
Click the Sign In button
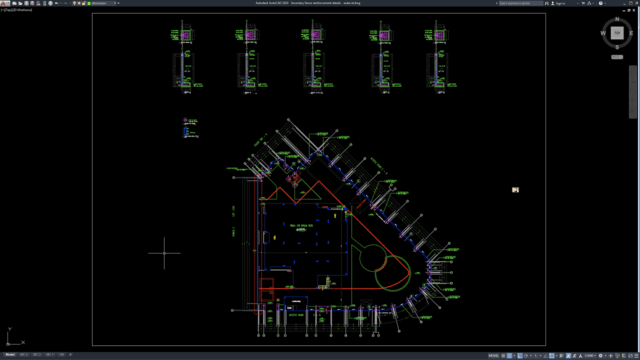pyautogui.click(x=558, y=3)
